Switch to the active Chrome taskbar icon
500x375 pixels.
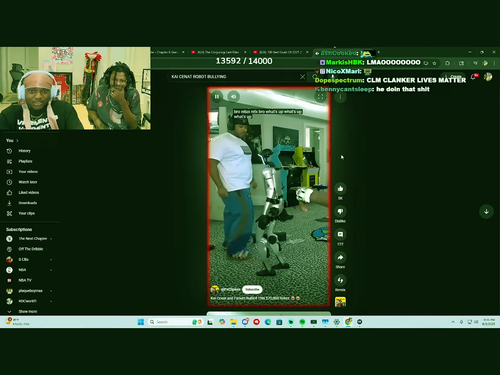tap(348, 322)
